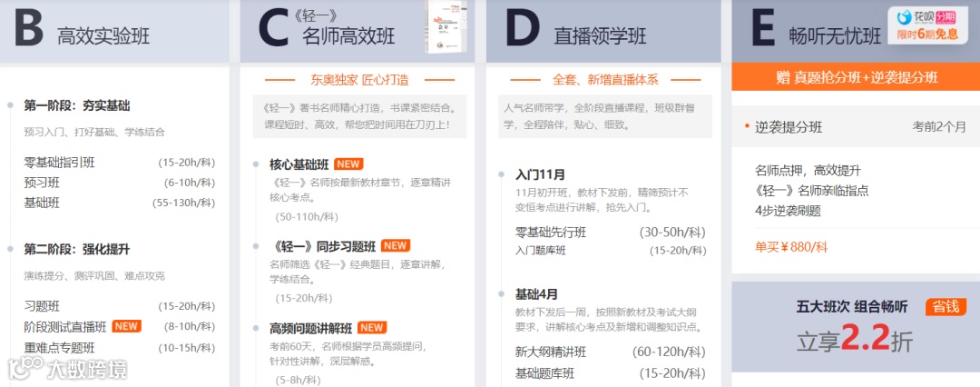
Task: Click the NEW badge beside 阶段测试直播班
Action: [126, 326]
